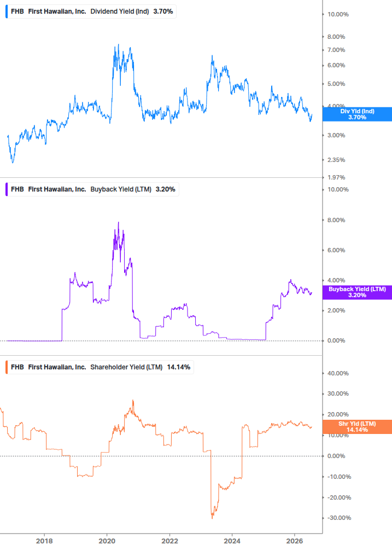Click the 7.00% tick on dividend yield axis
Viewport: 392px width, 550px height.
336,50
